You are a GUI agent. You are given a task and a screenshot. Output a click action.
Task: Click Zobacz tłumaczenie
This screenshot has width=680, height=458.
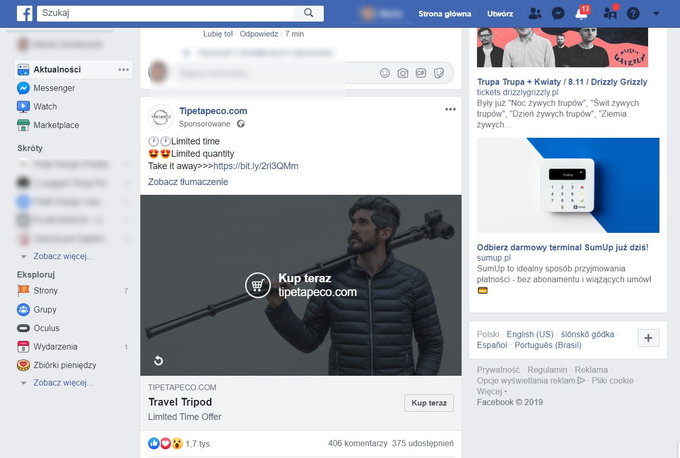pos(188,182)
